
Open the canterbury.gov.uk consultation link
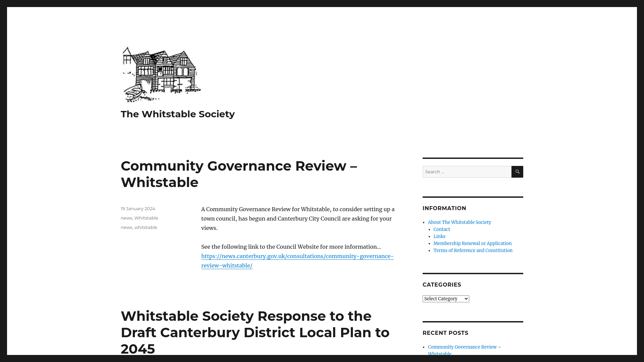[297, 261]
